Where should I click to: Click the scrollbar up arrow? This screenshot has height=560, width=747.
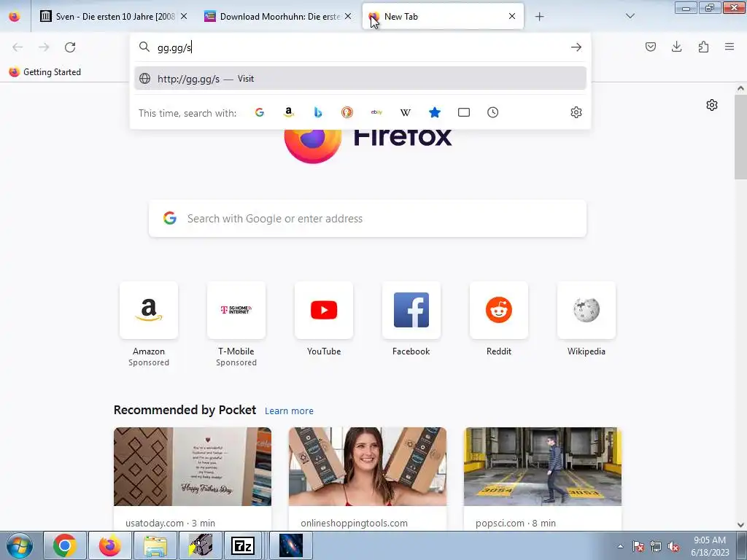[740, 88]
